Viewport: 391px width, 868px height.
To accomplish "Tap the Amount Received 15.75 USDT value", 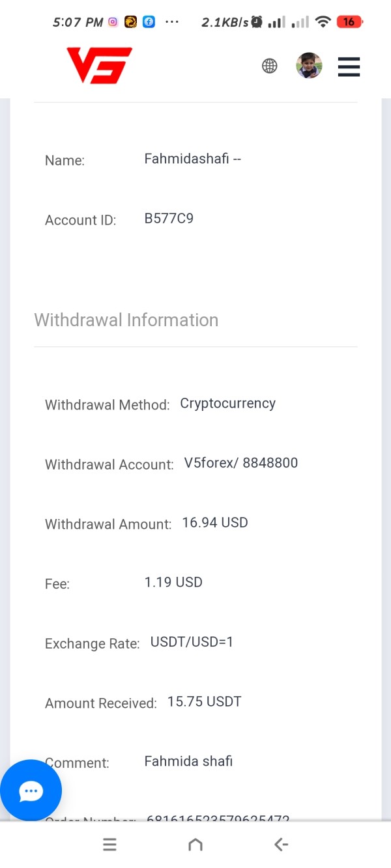I will pyautogui.click(x=205, y=702).
